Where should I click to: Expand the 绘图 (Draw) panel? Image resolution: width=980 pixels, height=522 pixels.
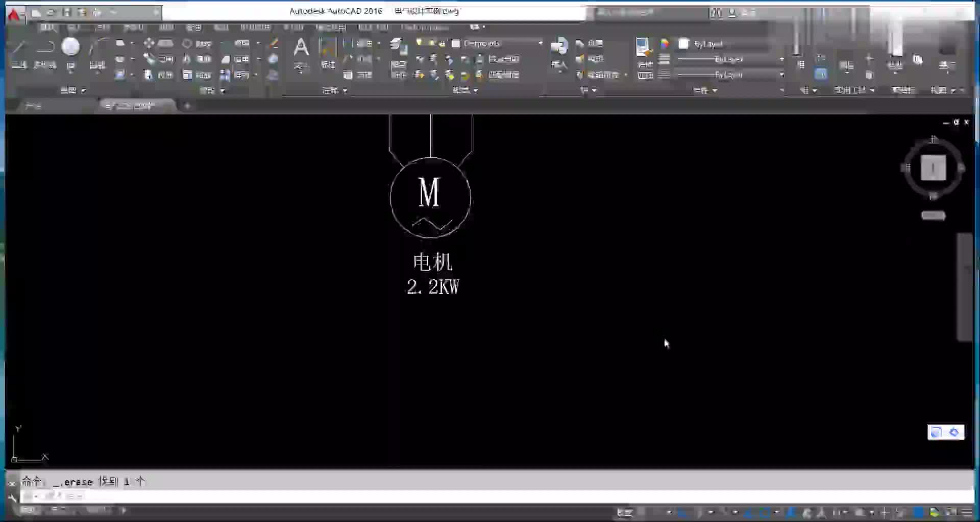click(73, 90)
